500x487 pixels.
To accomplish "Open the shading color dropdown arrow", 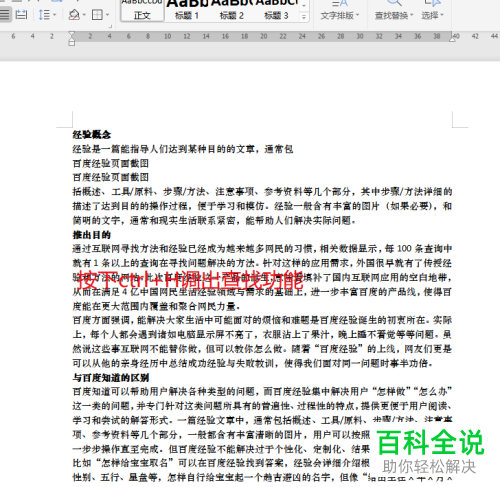I will tap(84, 15).
